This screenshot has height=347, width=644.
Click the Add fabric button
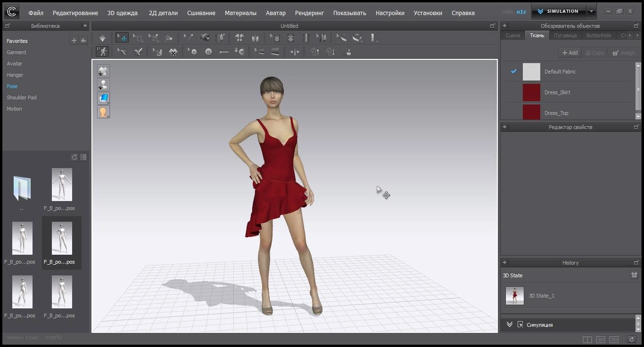tap(570, 53)
